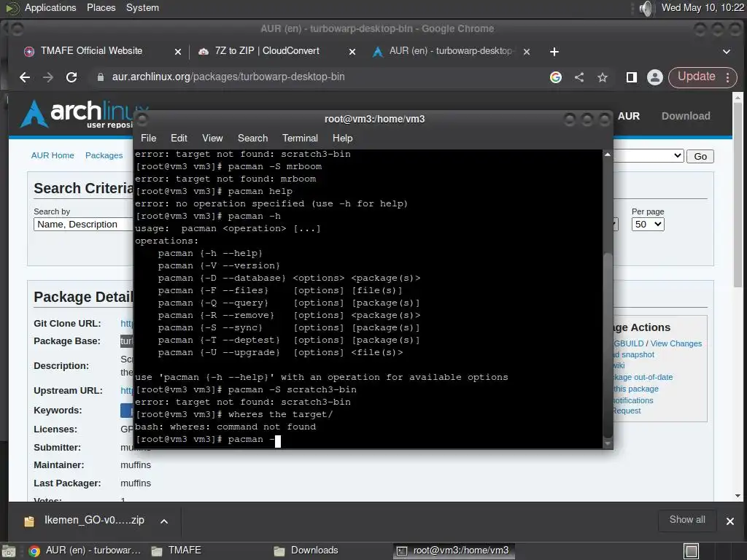
Task: Click the Update button in Chrome
Action: click(x=697, y=77)
